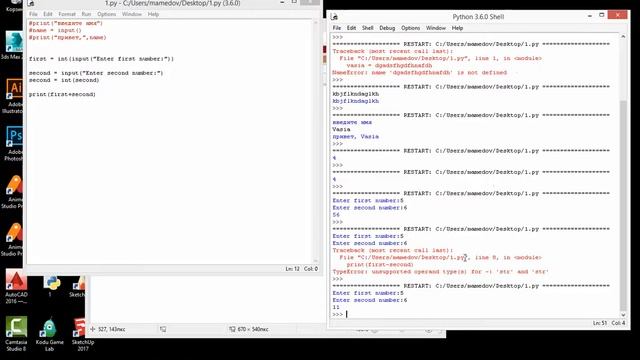Open Options menu in Python Shell window
This screenshot has width=640, height=360.
click(411, 28)
